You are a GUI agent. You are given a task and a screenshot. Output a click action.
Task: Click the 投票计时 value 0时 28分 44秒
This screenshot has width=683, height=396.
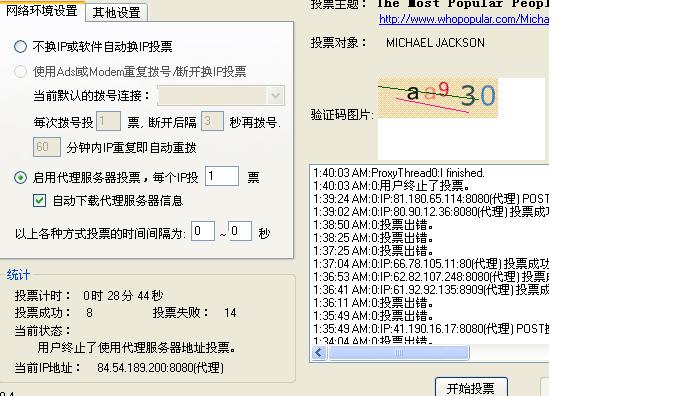(123, 296)
